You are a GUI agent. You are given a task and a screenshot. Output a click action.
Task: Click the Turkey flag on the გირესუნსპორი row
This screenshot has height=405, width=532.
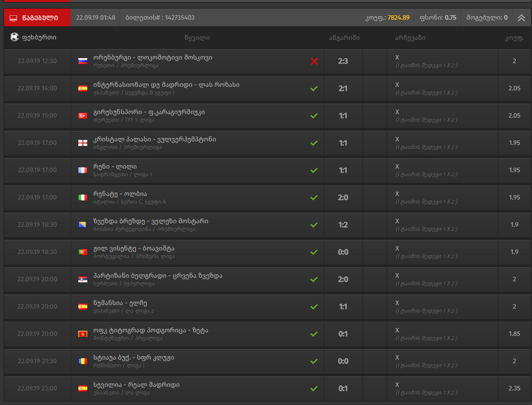tap(83, 116)
